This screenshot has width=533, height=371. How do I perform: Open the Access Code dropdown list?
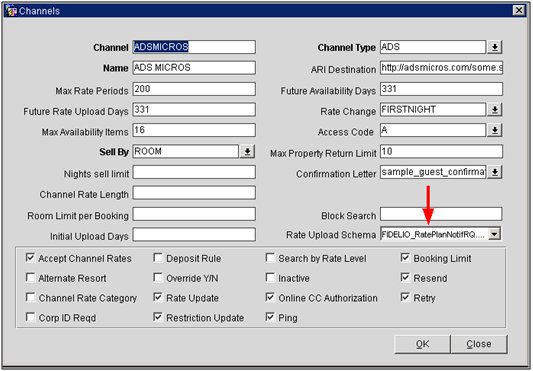point(495,130)
